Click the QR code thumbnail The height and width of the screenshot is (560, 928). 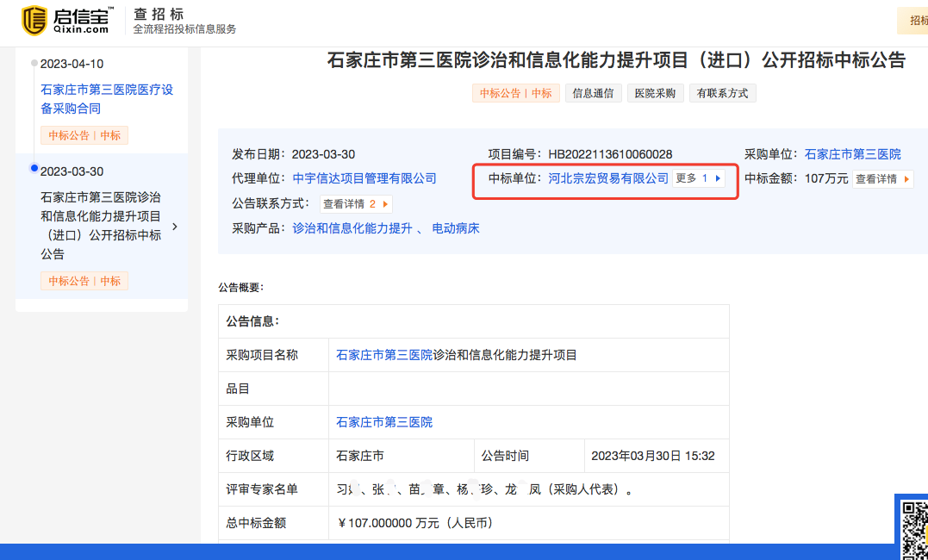[x=914, y=527]
